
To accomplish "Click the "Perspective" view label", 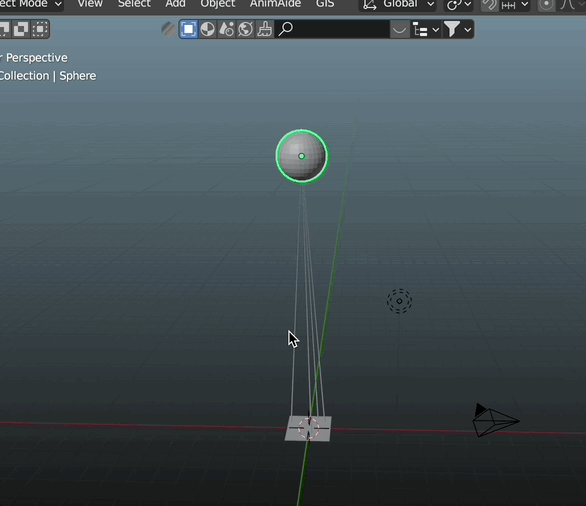I will [x=37, y=58].
